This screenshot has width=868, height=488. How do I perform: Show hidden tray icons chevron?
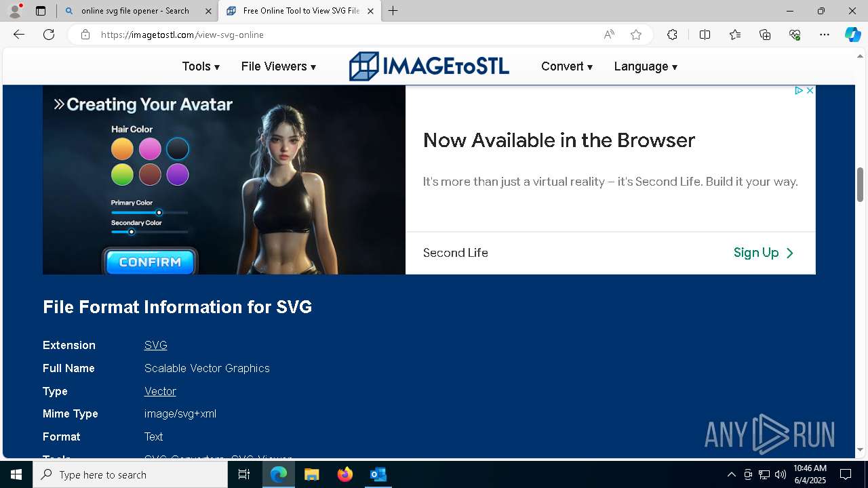(731, 474)
